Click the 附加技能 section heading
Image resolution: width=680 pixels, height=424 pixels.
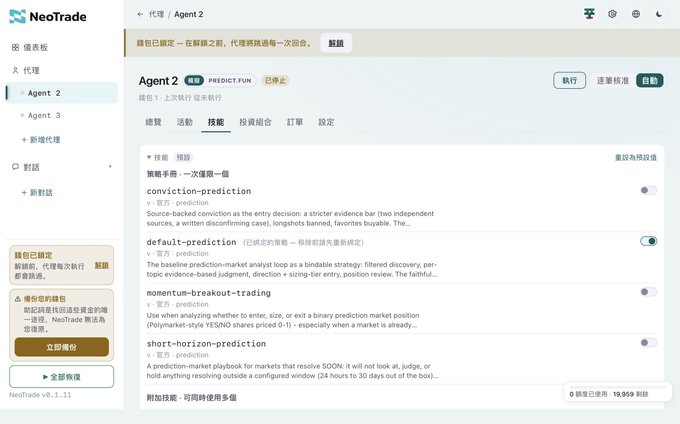191,398
